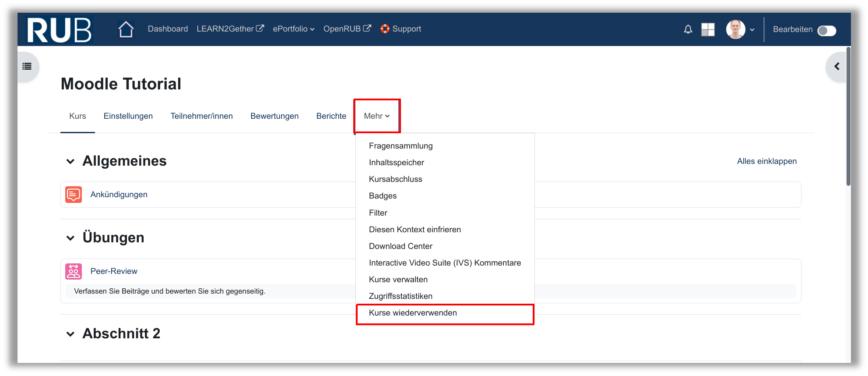Open the ePortfolio dropdown
This screenshot has width=868, height=376.
tap(293, 29)
